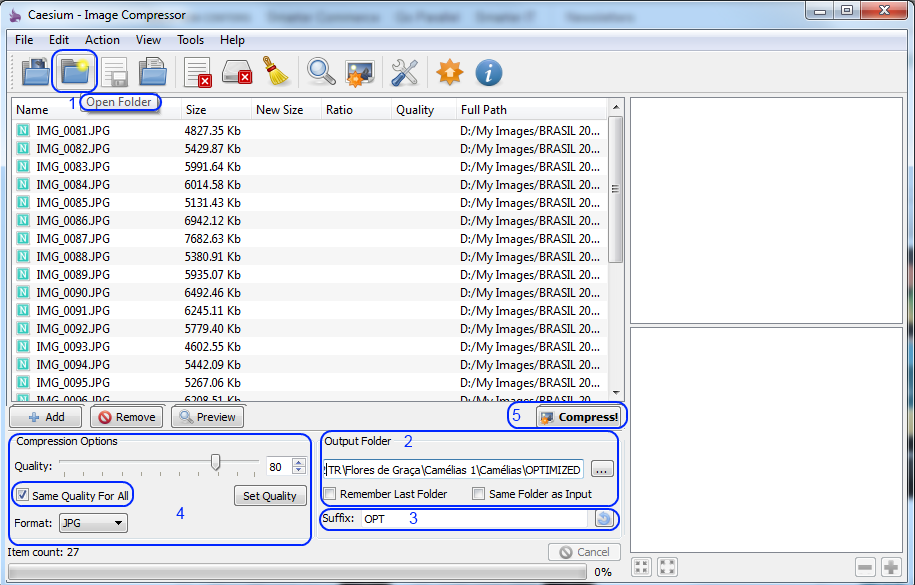The width and height of the screenshot is (915, 585).
Task: Click the Open List toolbar icon
Action: point(153,72)
